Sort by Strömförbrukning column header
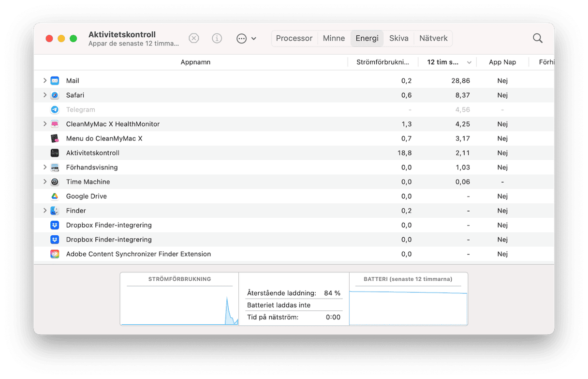This screenshot has width=588, height=379. (382, 62)
